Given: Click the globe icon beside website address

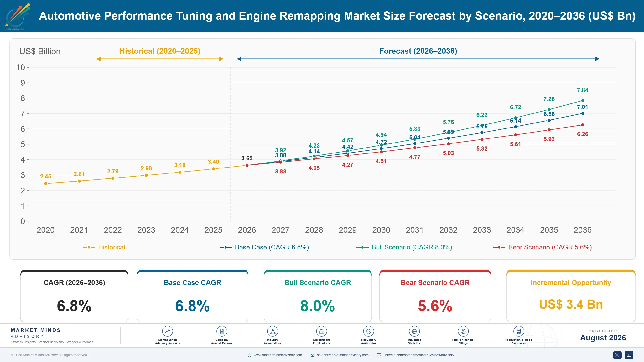Looking at the screenshot, I should pyautogui.click(x=249, y=355).
